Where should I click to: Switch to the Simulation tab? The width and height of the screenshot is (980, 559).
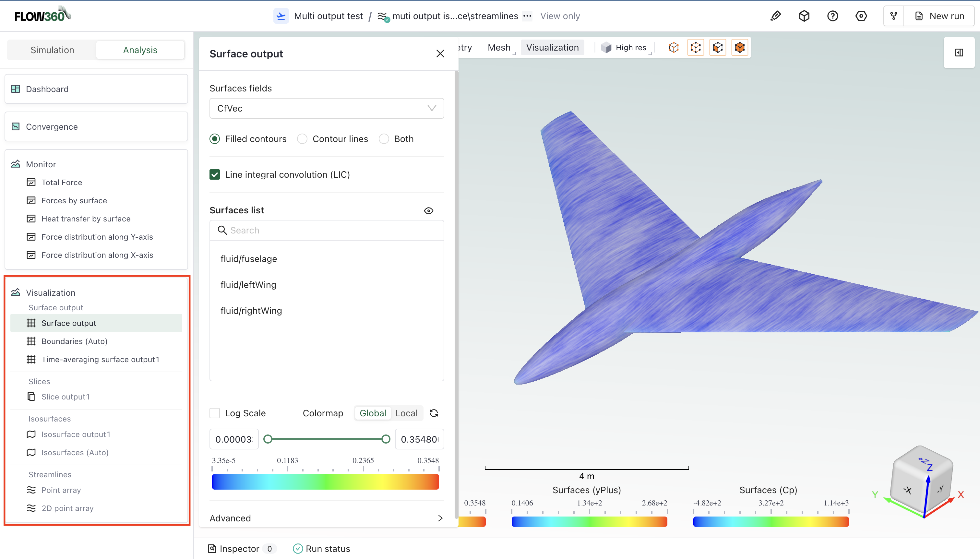(x=52, y=50)
